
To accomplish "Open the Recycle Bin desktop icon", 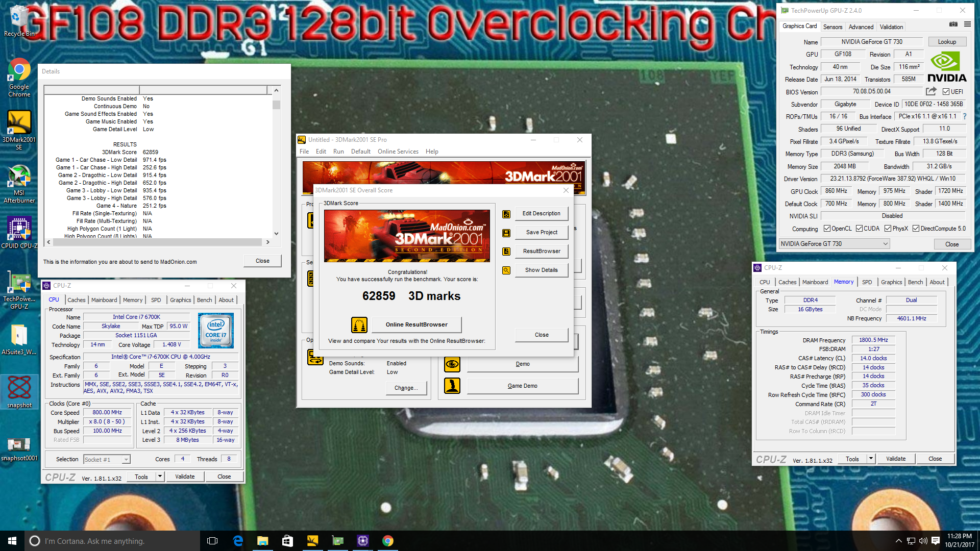I will [x=19, y=21].
